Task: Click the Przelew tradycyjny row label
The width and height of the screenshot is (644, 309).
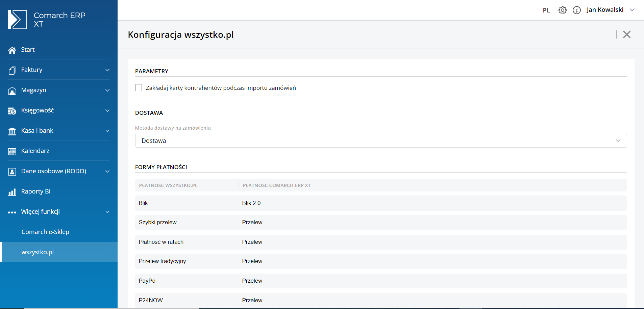Action: click(162, 261)
